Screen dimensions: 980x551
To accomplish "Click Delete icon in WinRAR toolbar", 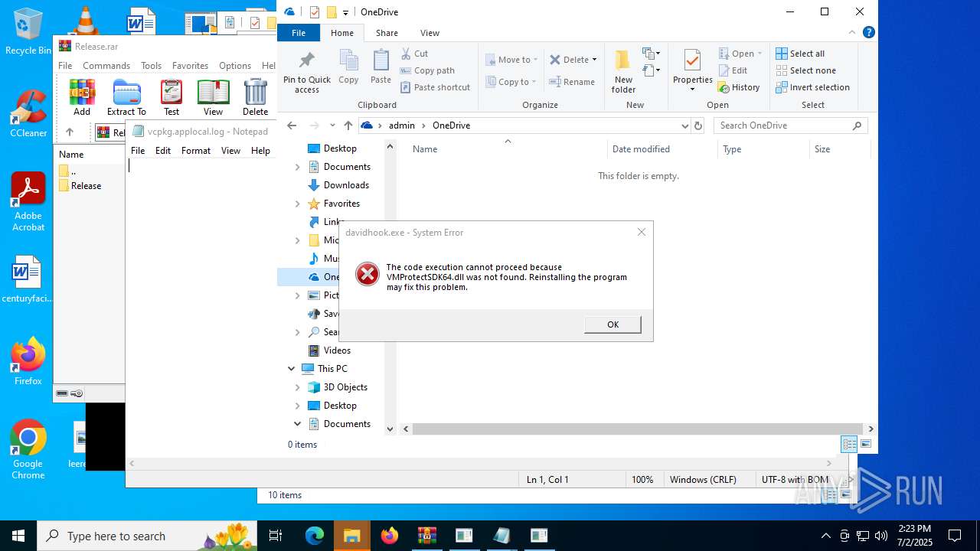I will pyautogui.click(x=255, y=98).
